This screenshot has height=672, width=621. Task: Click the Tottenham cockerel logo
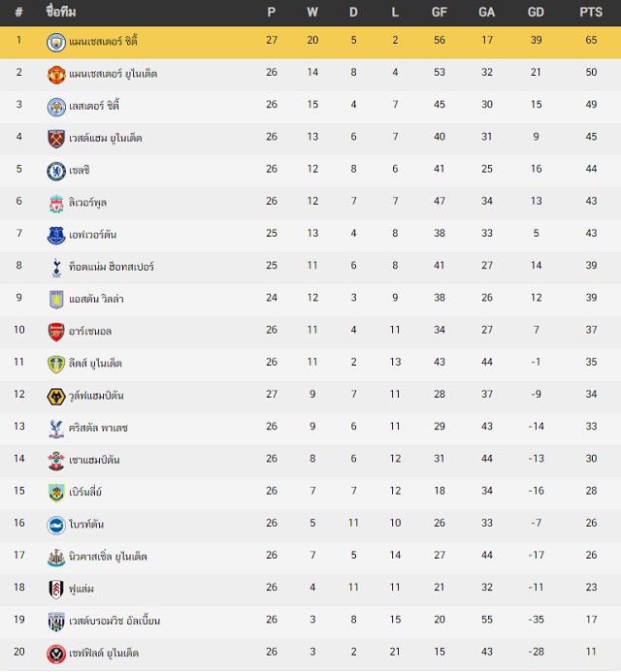(x=56, y=268)
